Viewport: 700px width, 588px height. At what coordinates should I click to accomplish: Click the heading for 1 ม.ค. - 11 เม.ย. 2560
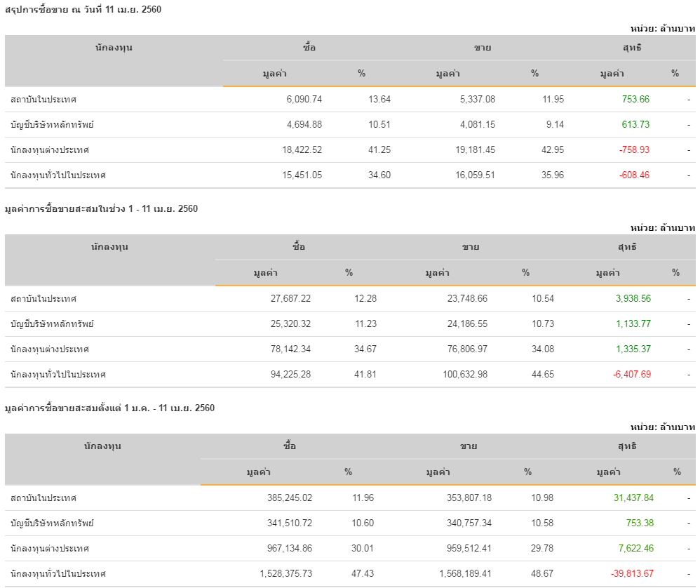click(109, 408)
